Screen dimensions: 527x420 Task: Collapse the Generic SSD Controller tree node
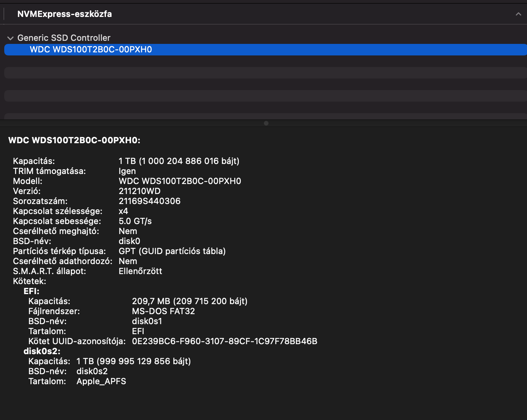10,38
